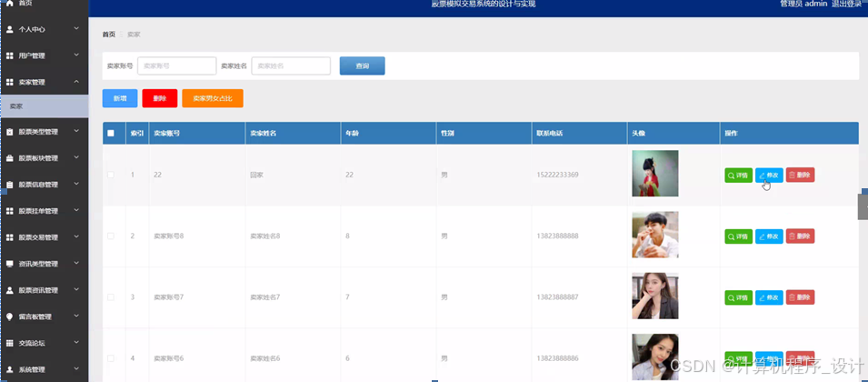Click 修改 for 卖家姓名7
Viewport: 868px width, 382px height.
click(769, 297)
